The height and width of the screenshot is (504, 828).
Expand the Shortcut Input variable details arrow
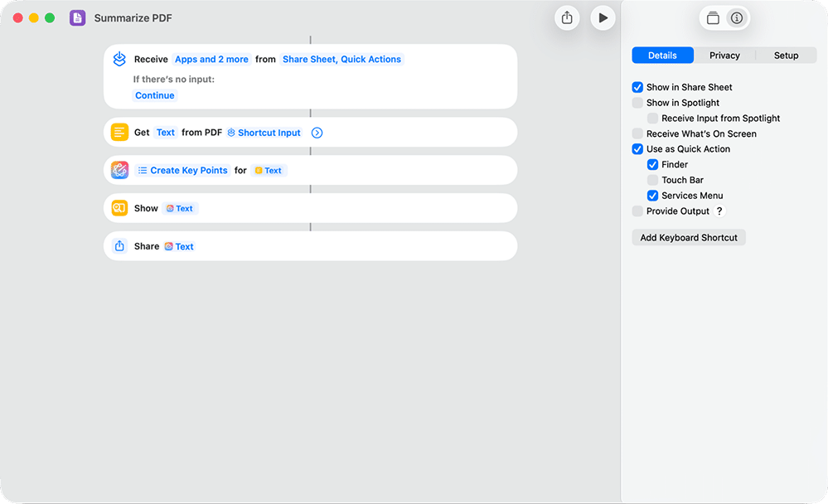[317, 132]
